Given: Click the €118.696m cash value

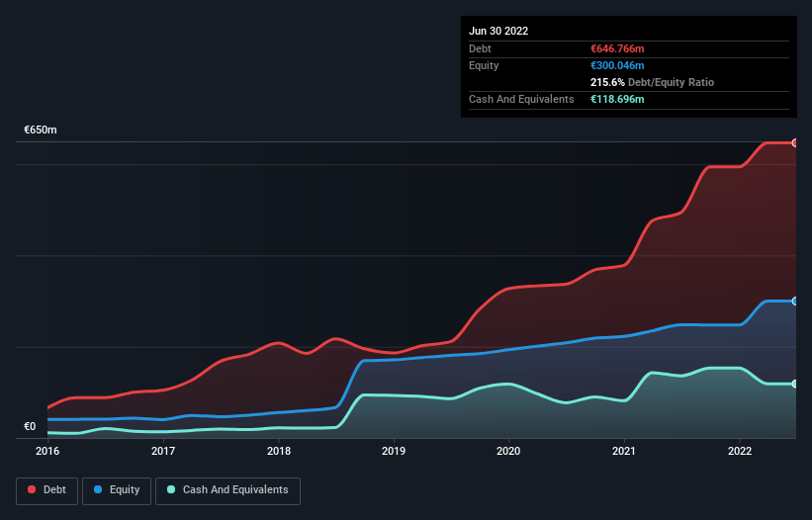Looking at the screenshot, I should [x=617, y=99].
